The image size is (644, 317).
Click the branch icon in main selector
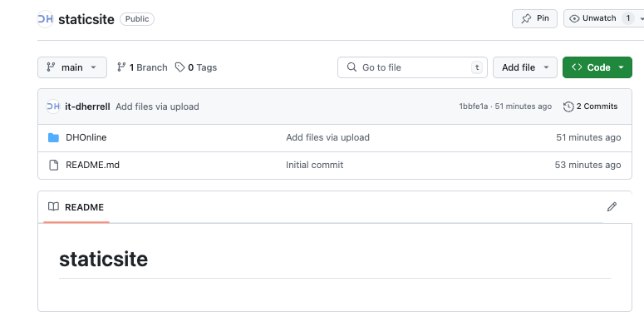tap(51, 67)
